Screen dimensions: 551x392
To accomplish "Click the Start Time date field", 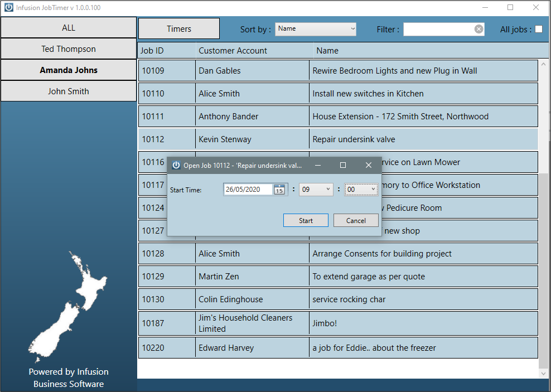I will (x=248, y=190).
